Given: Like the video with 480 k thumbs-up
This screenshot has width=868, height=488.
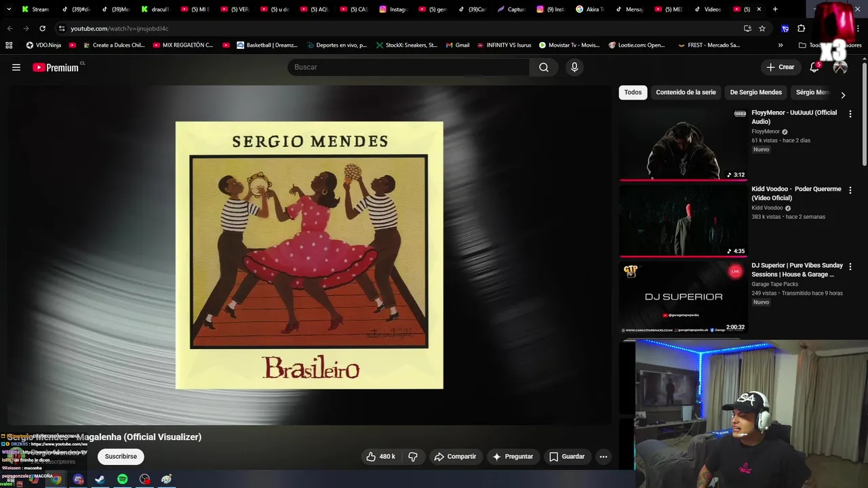Looking at the screenshot, I should [380, 457].
